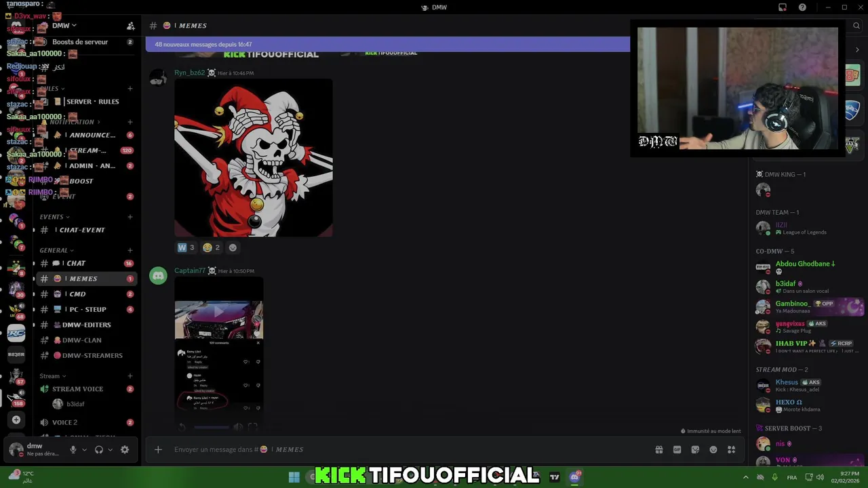
Task: Play the video in Captain77's message
Action: click(219, 312)
